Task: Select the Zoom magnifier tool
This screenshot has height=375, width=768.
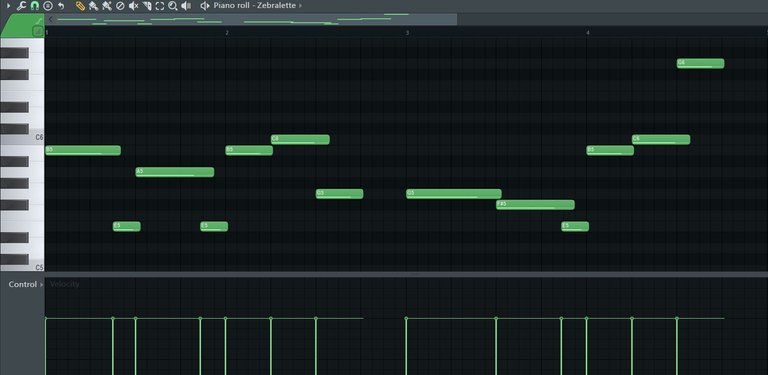Action: click(x=172, y=6)
